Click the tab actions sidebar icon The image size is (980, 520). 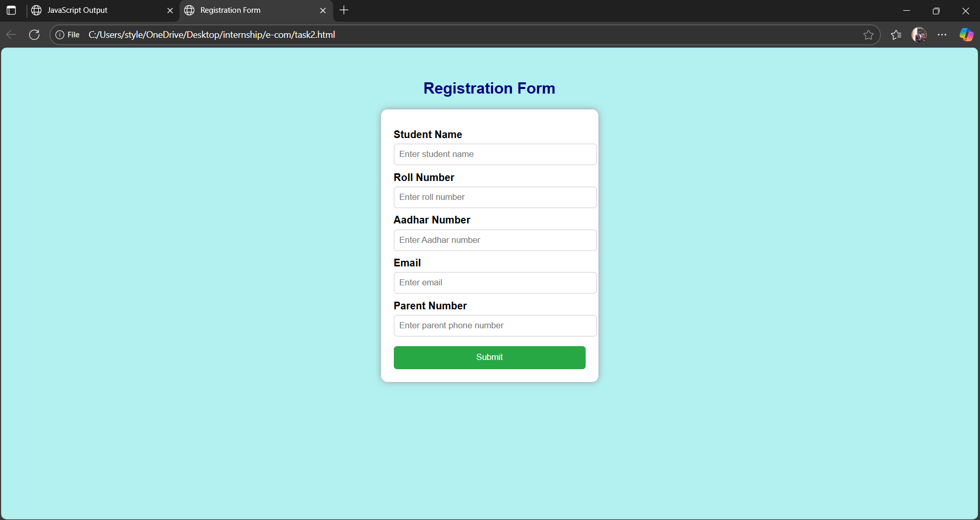(11, 10)
